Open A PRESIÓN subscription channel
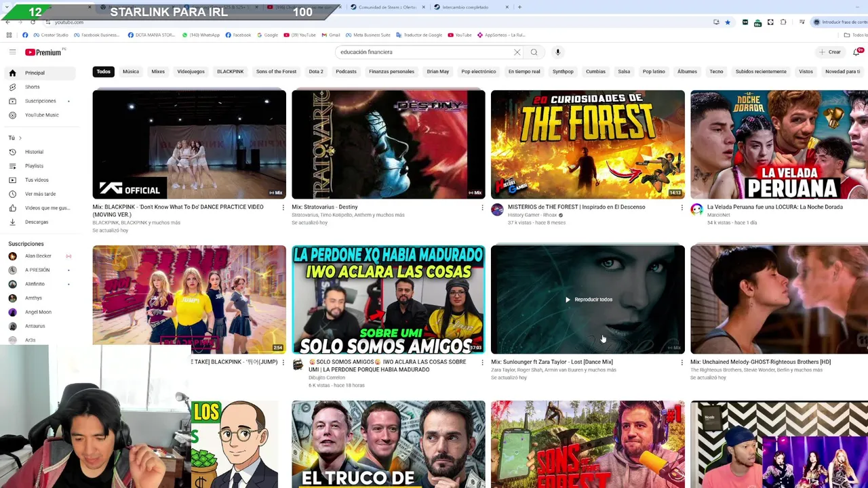The width and height of the screenshot is (868, 488). 40,270
